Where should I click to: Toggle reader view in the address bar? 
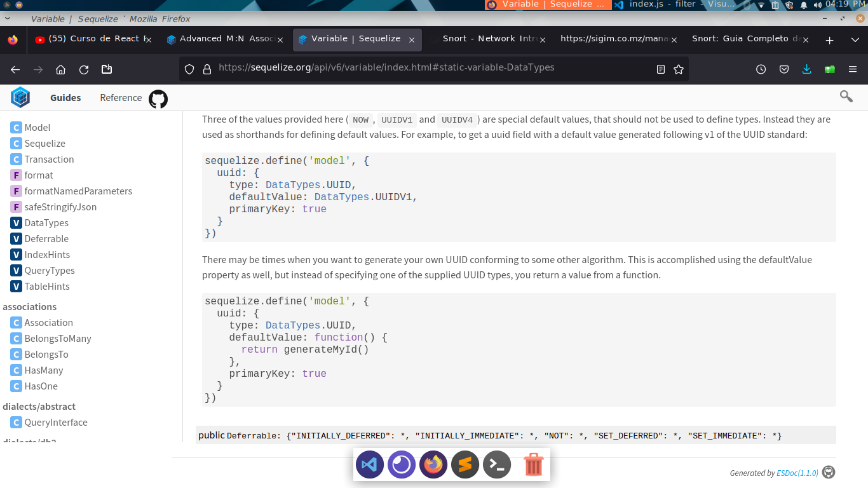click(x=660, y=68)
